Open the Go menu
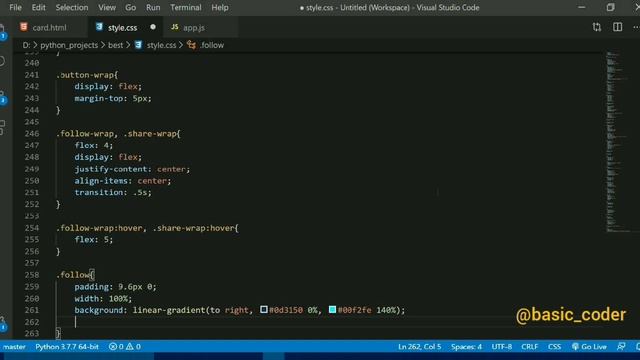The height and width of the screenshot is (360, 640). pyautogui.click(x=130, y=7)
